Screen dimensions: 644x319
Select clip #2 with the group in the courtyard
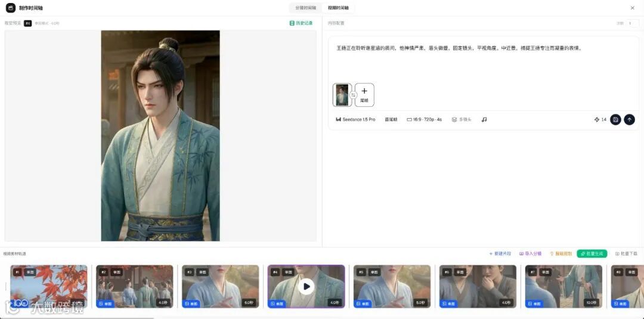[135, 286]
